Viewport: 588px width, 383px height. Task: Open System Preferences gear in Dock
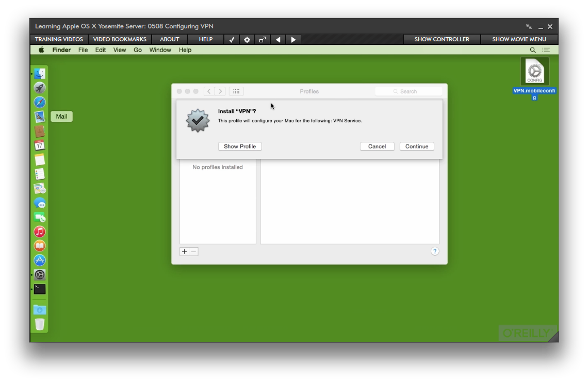click(x=40, y=275)
